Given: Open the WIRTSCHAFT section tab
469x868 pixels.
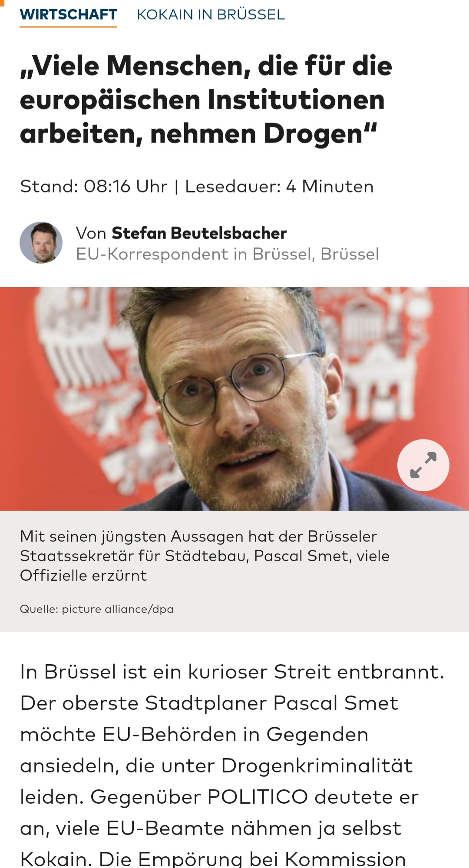Looking at the screenshot, I should pyautogui.click(x=68, y=14).
